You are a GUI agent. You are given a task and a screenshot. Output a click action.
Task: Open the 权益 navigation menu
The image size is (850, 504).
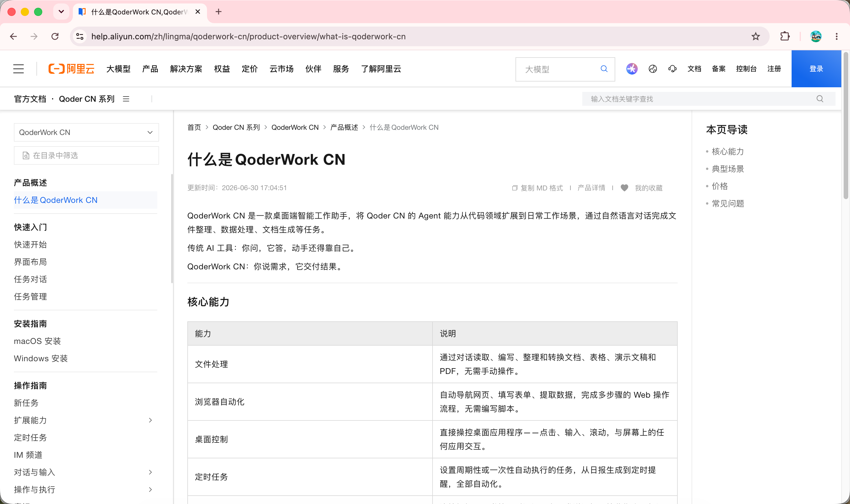pos(222,69)
